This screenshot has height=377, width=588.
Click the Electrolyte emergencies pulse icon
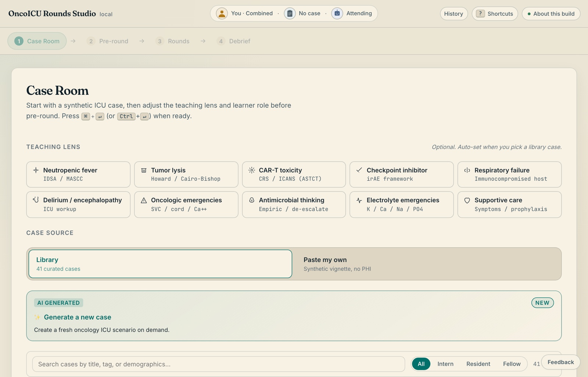(x=359, y=200)
